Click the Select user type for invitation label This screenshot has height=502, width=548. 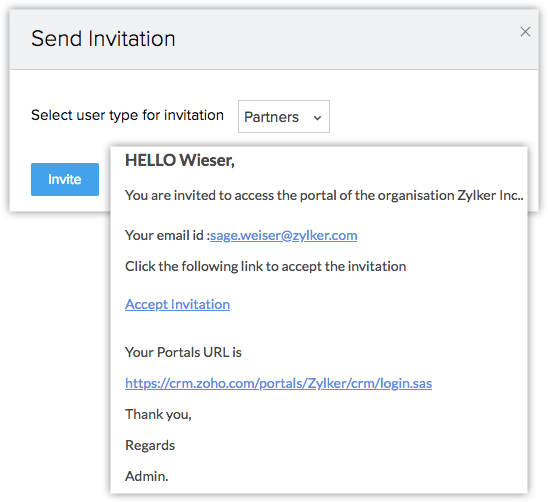click(127, 115)
